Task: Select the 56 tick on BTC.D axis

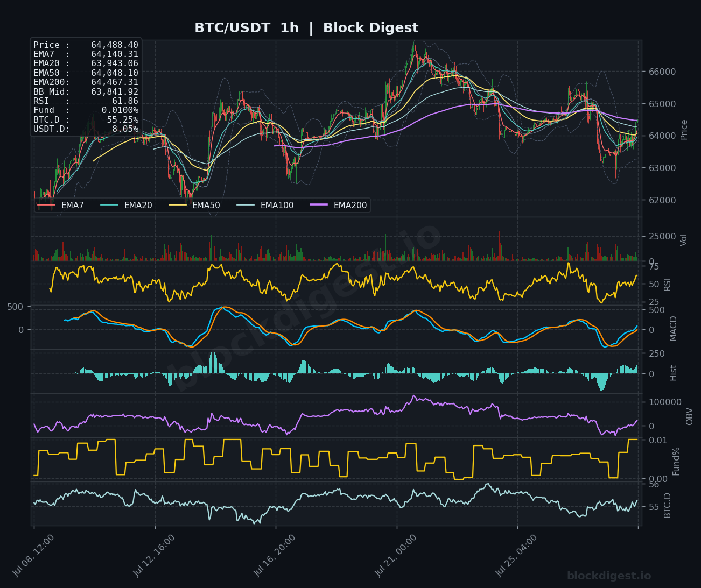Action: click(654, 485)
